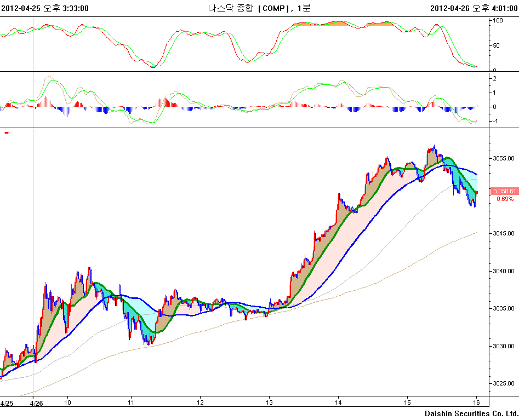519x420 pixels.
Task: Select the 4/25 date label on time axis
Action: tap(7, 403)
